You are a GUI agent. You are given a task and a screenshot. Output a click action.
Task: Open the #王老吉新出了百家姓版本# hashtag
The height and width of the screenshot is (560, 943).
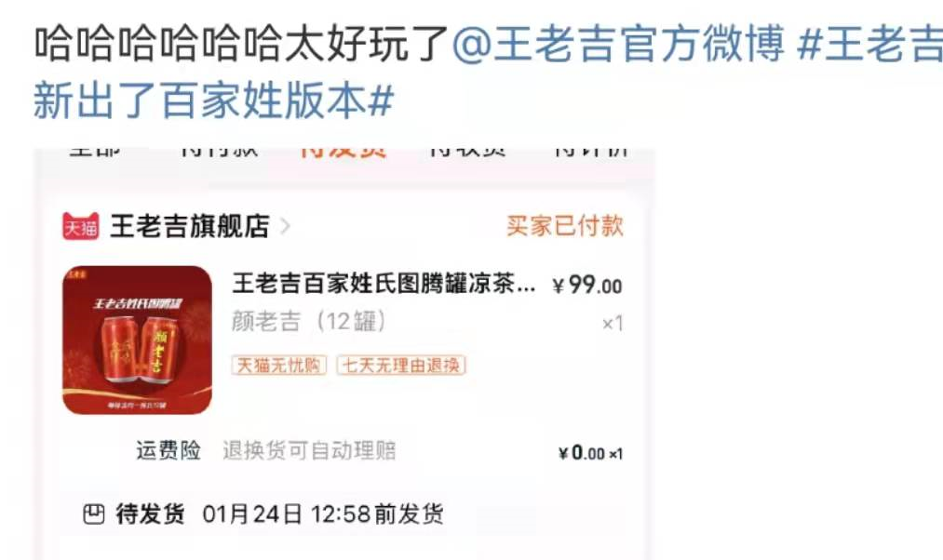point(488,72)
